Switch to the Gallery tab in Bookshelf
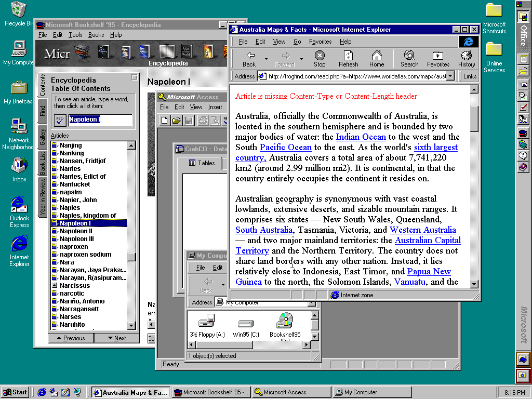Viewport: 532px width, 399px height. pos(43,136)
